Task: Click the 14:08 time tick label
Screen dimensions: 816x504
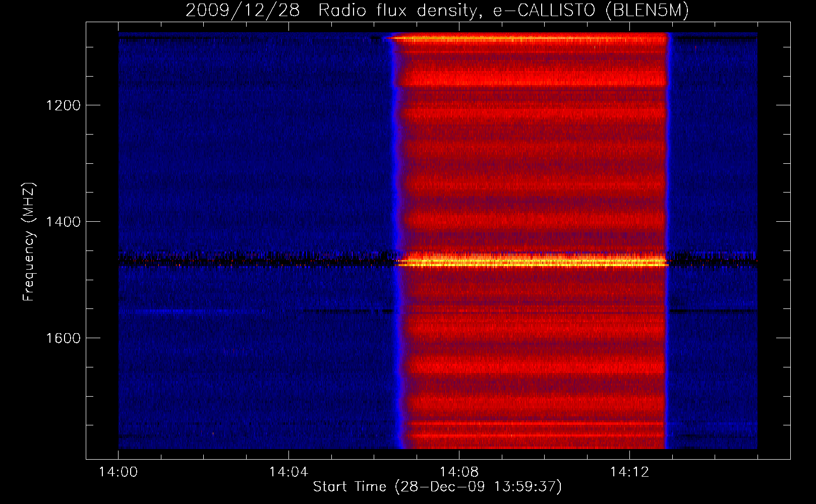Action: [x=459, y=472]
